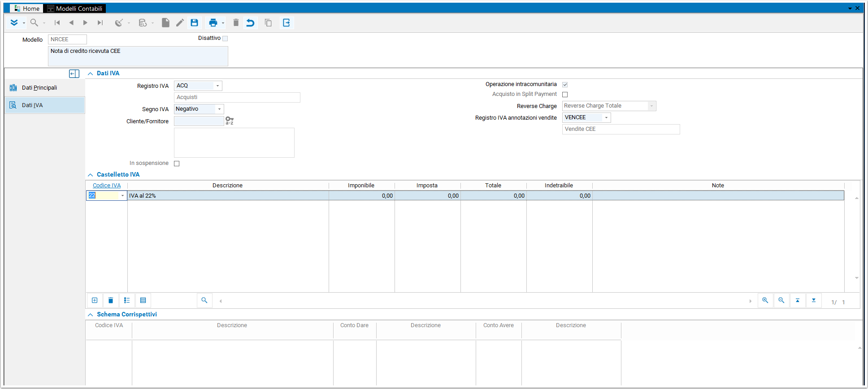Click the satellite dish toolbar icon
Image resolution: width=868 pixels, height=389 pixels.
click(x=119, y=23)
